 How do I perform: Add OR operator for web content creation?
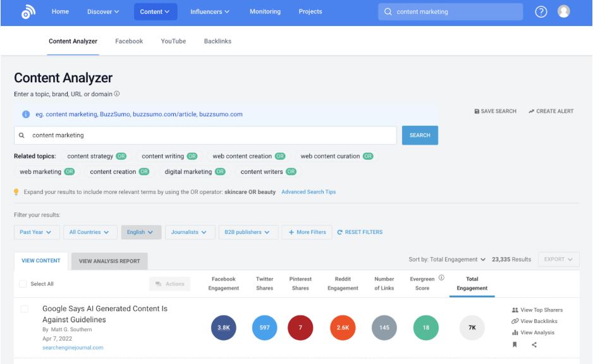(280, 156)
